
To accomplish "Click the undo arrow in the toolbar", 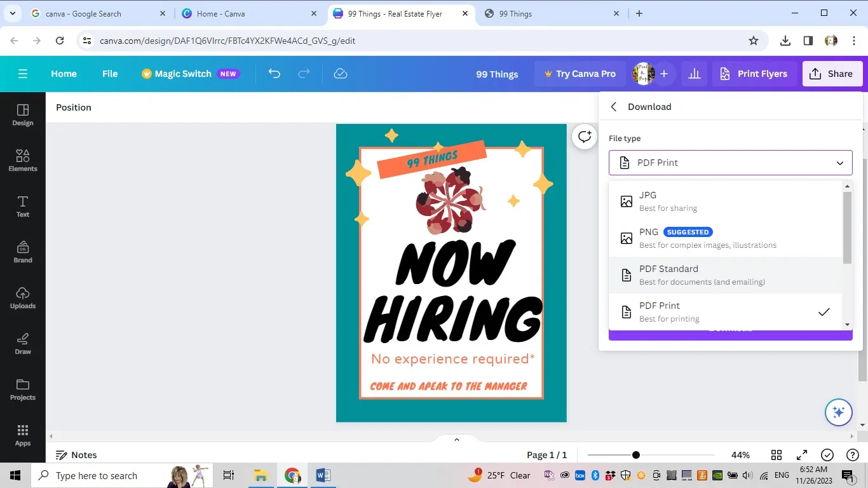I will click(x=274, y=74).
